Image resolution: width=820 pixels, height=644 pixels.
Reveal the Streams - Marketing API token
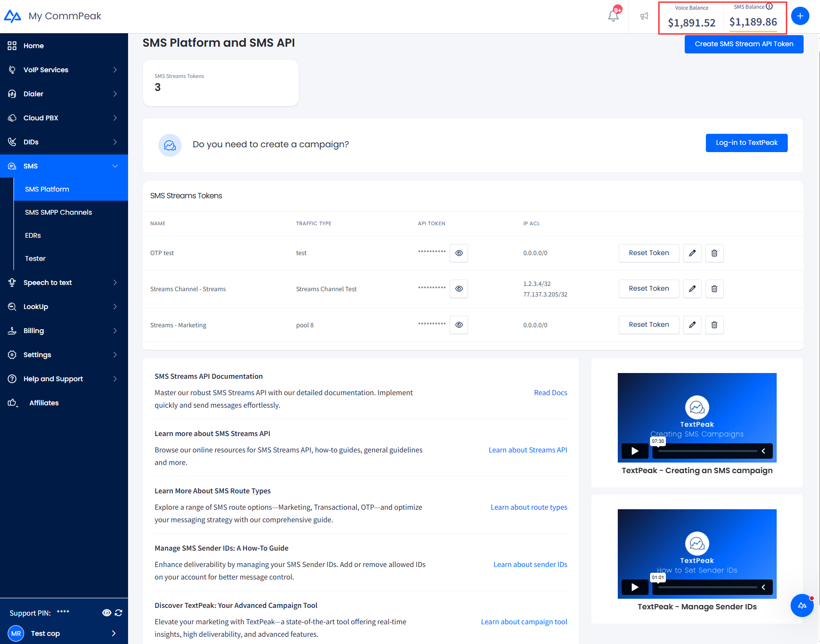tap(459, 325)
